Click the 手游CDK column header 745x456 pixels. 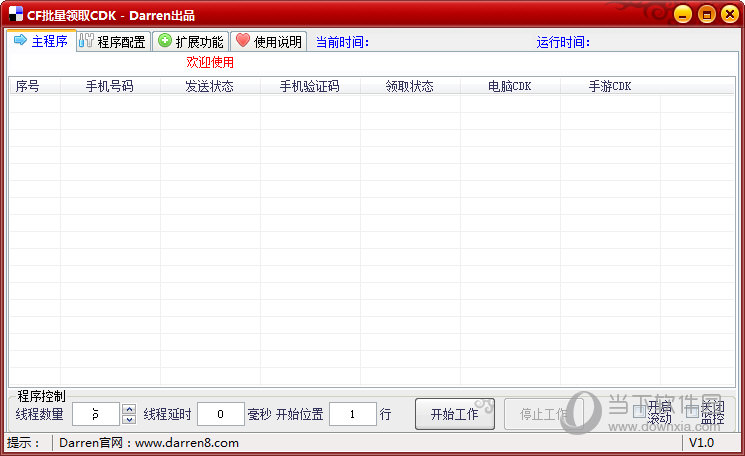tap(610, 86)
